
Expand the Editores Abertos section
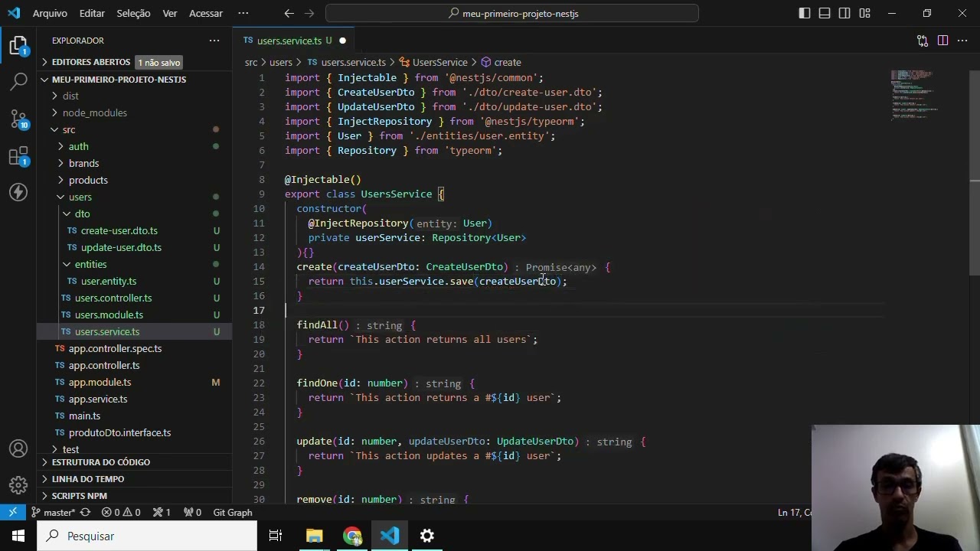pos(134,62)
